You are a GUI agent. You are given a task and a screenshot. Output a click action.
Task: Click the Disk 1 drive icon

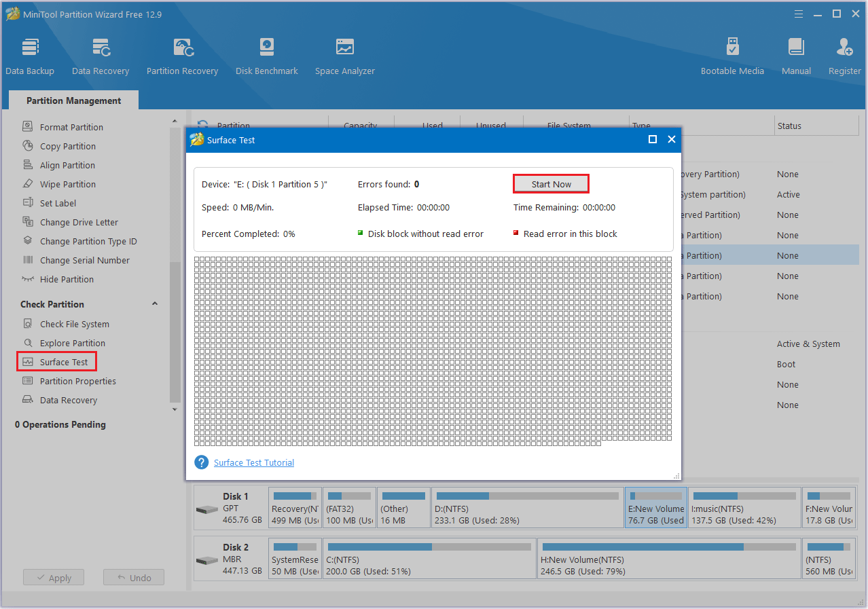[x=206, y=509]
